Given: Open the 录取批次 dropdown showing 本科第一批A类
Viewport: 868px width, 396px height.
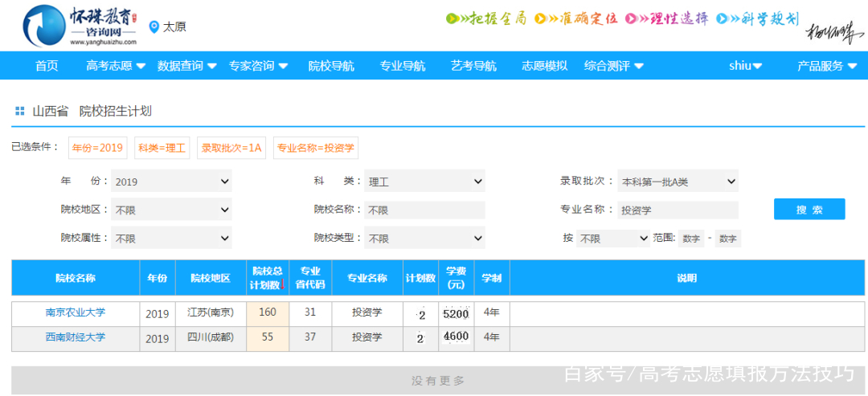Looking at the screenshot, I should (678, 181).
